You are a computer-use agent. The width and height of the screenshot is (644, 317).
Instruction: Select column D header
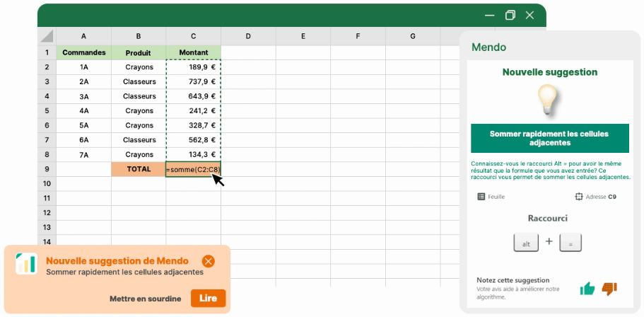coord(248,36)
